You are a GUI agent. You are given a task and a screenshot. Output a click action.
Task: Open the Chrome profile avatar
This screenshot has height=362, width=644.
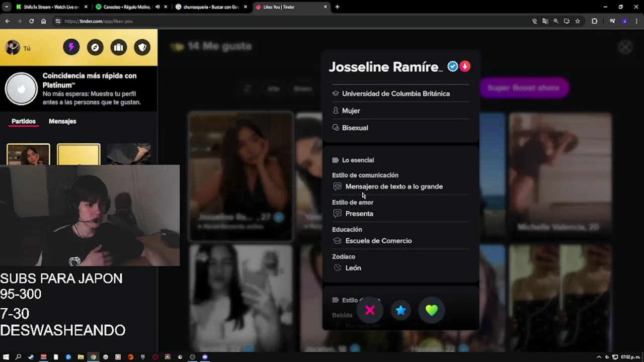point(624,21)
